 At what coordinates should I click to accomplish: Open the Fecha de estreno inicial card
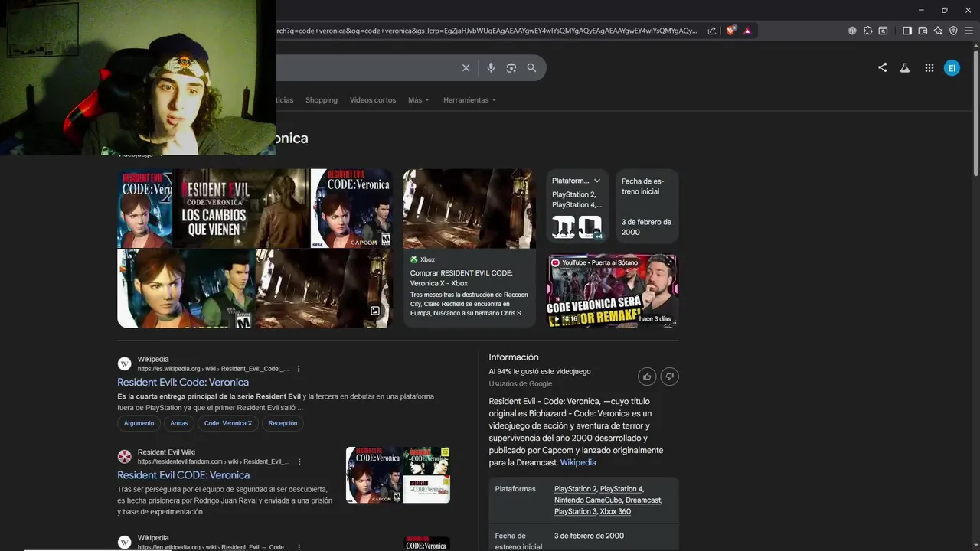tap(647, 207)
